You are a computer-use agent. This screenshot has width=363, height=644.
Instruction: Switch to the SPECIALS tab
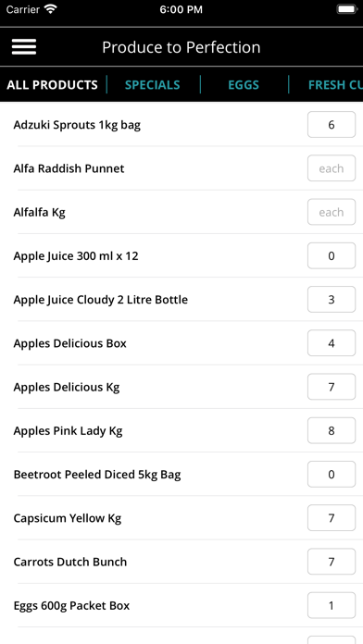[153, 84]
